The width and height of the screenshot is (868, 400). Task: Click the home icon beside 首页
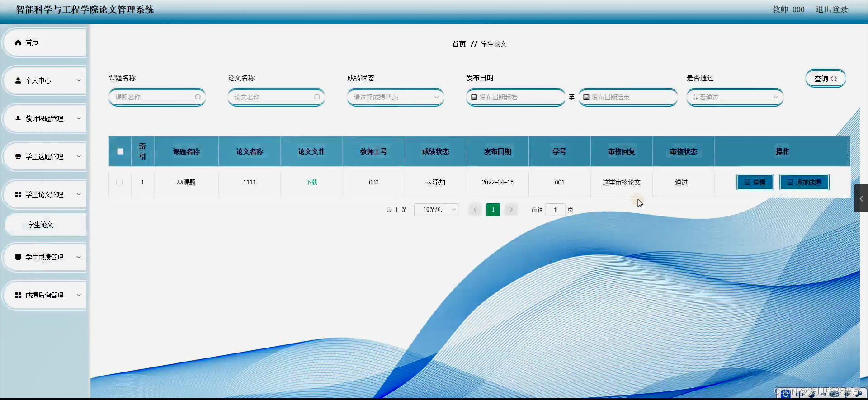point(18,42)
